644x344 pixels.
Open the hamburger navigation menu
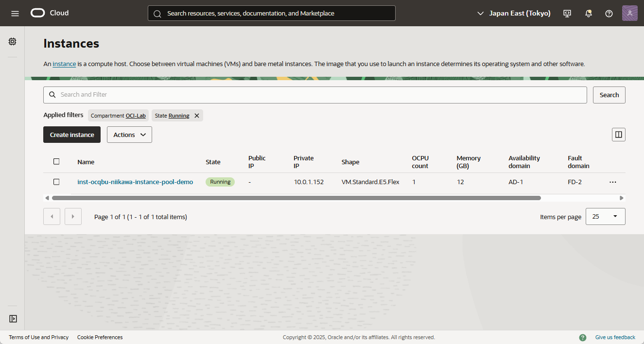[15, 13]
